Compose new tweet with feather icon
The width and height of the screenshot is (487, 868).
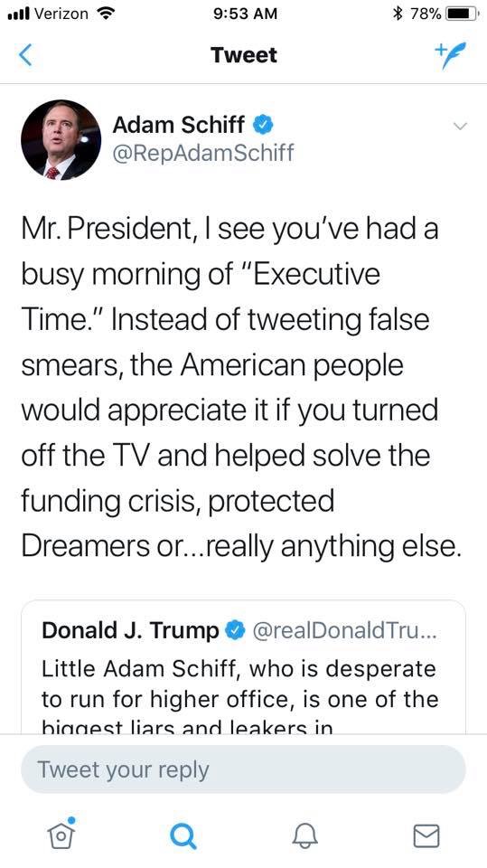pyautogui.click(x=450, y=55)
